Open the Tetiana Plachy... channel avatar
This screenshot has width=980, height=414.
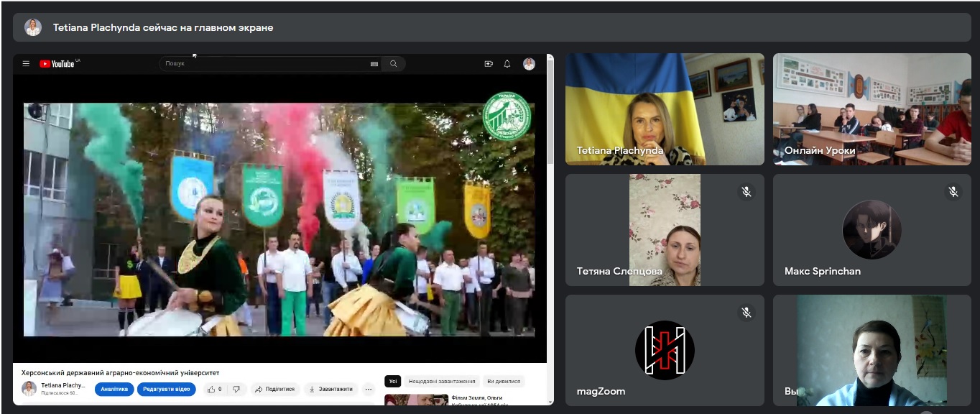29,389
